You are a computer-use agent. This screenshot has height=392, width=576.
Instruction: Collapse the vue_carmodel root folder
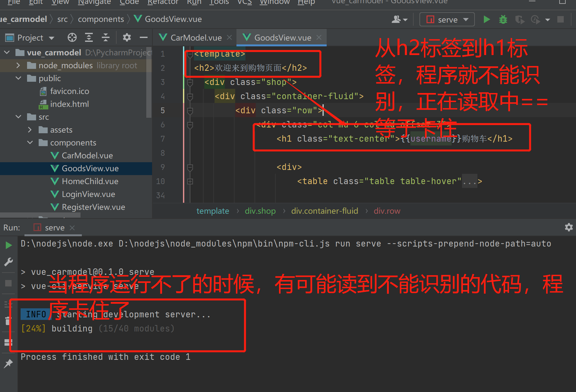tap(7, 52)
